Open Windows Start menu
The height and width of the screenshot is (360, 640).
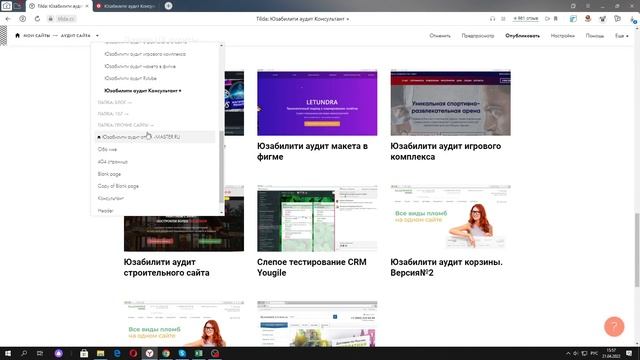coord(8,353)
